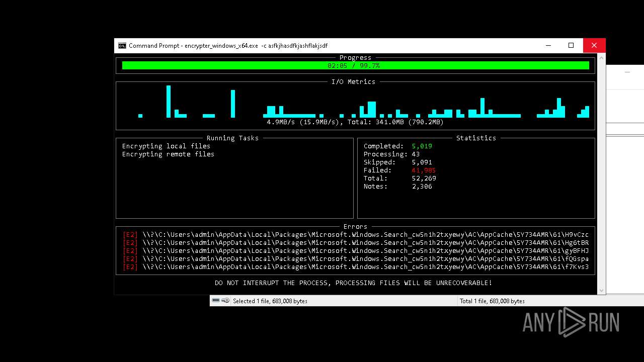Viewport: 644px width, 362px height.
Task: Click the 'Errors' panel heading
Action: tap(355, 227)
